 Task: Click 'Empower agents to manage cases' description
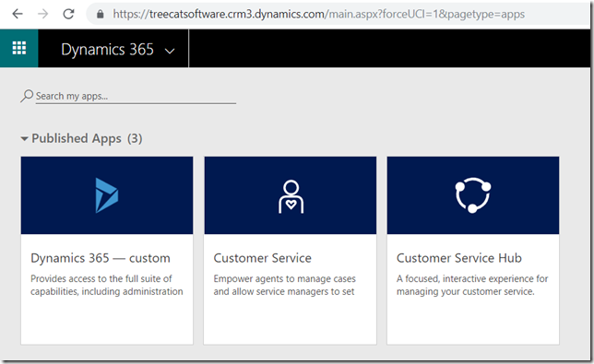click(284, 285)
